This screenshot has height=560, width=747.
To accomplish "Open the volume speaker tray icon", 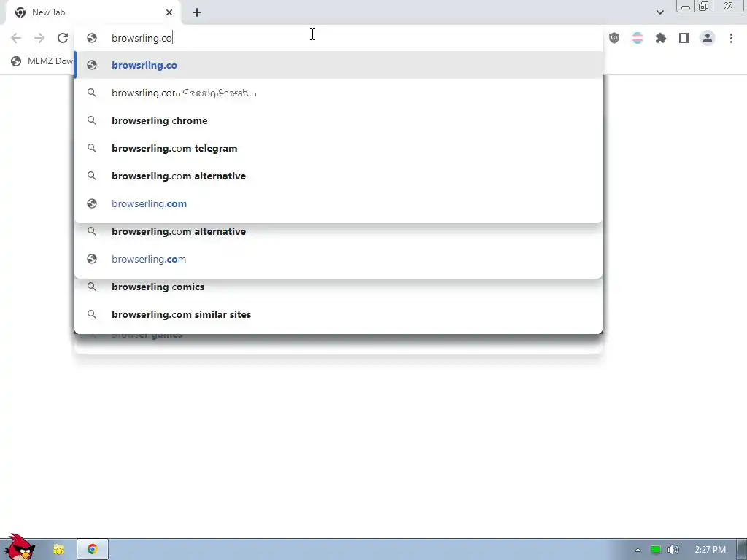I will (673, 550).
